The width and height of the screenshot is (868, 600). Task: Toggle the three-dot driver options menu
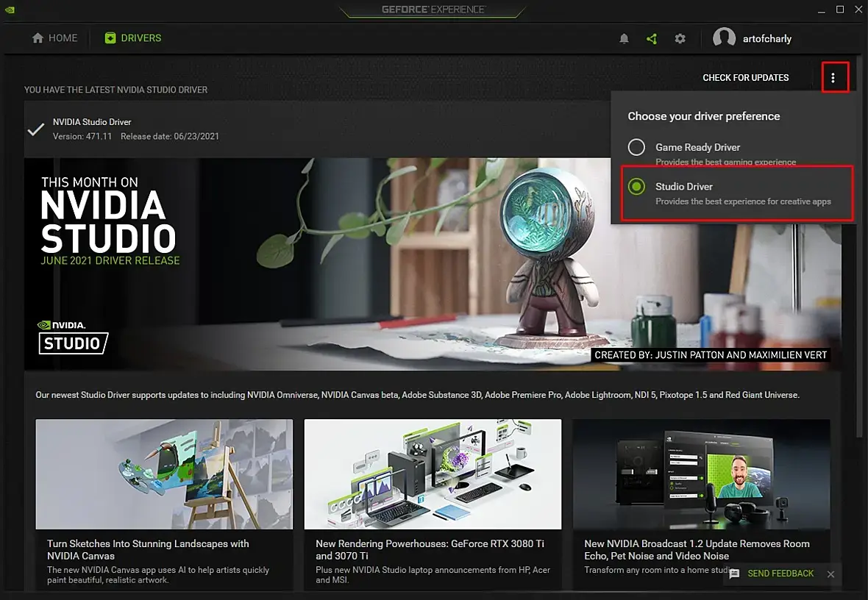pos(833,78)
